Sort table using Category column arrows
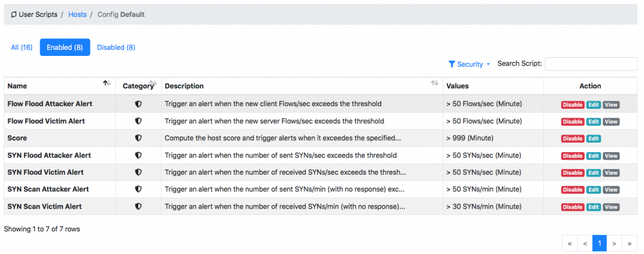Screen dimensions: 644x254 point(153,83)
